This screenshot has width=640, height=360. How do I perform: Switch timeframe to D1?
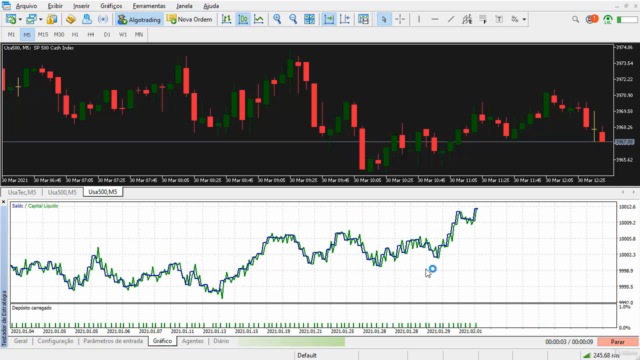(107, 35)
